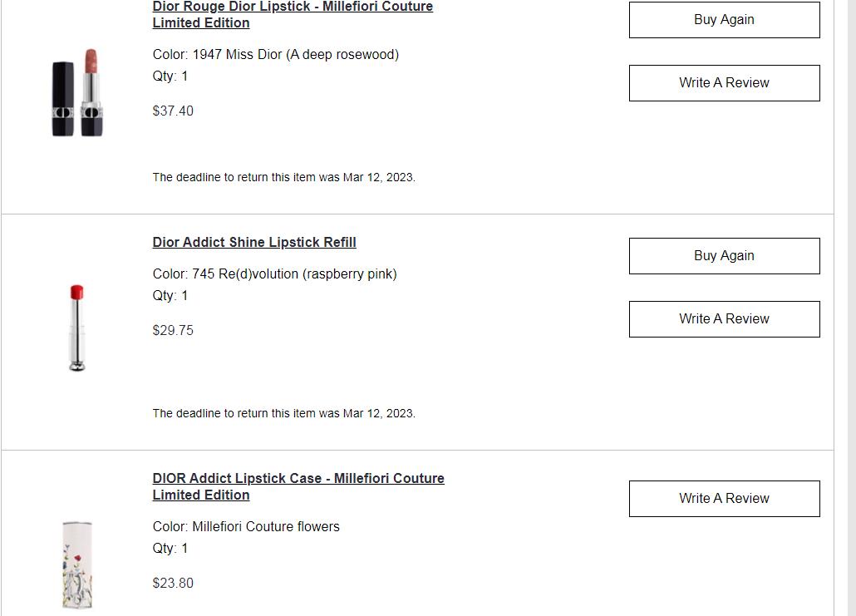The height and width of the screenshot is (616, 856).
Task: View the floral Lipstick Case thumbnail
Action: pos(77,564)
